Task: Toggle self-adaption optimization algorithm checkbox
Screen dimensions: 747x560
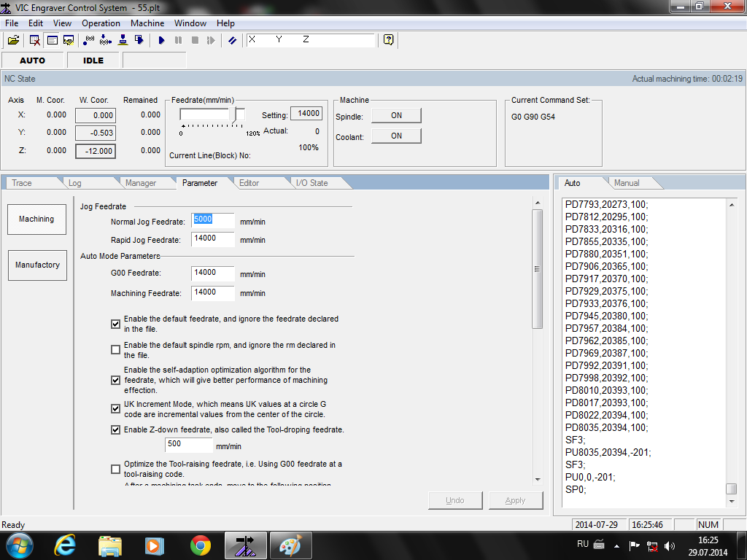Action: tap(115, 380)
